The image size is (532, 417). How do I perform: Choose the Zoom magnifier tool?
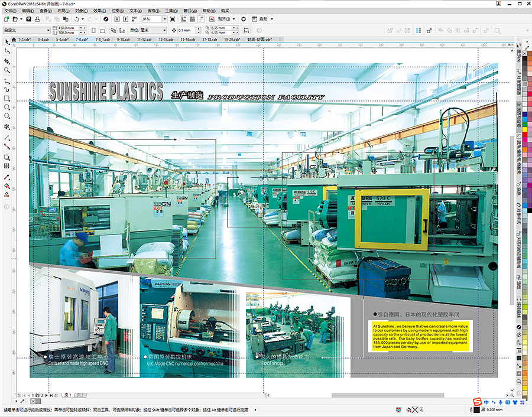pos(7,70)
